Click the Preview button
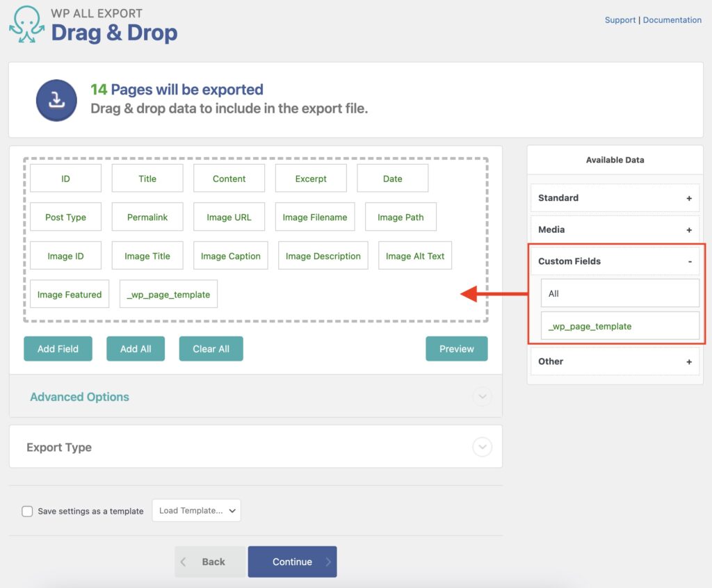This screenshot has width=712, height=588. click(457, 349)
